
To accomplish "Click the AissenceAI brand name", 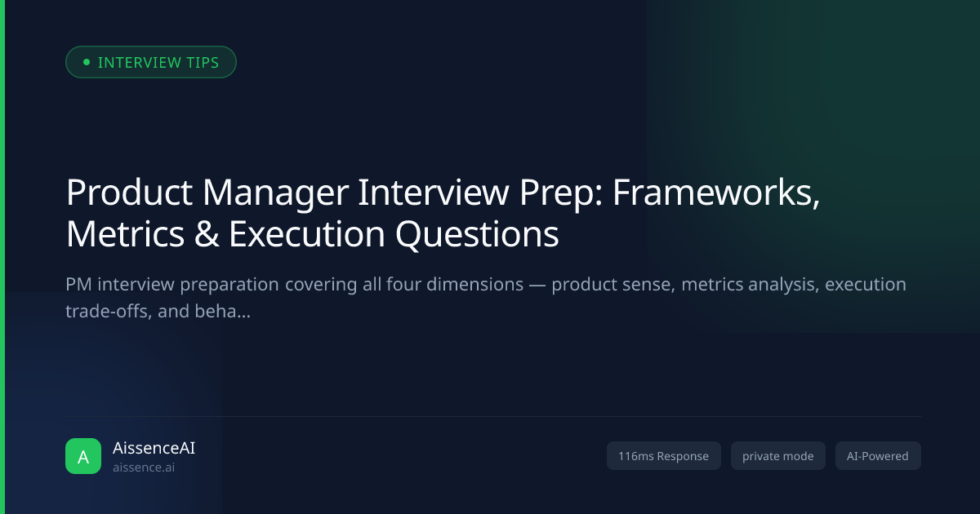I will pyautogui.click(x=154, y=448).
